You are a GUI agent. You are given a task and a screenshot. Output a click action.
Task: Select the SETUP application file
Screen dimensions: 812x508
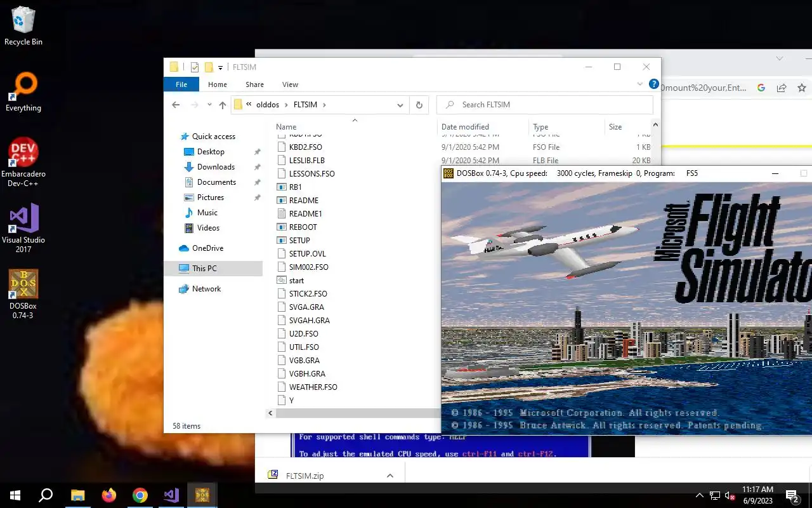coord(299,241)
